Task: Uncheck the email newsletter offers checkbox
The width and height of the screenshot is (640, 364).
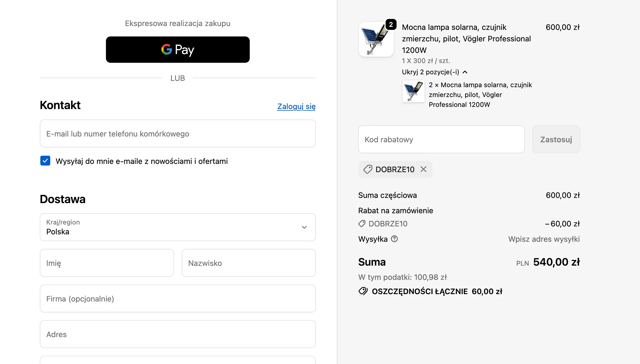Action: [45, 161]
